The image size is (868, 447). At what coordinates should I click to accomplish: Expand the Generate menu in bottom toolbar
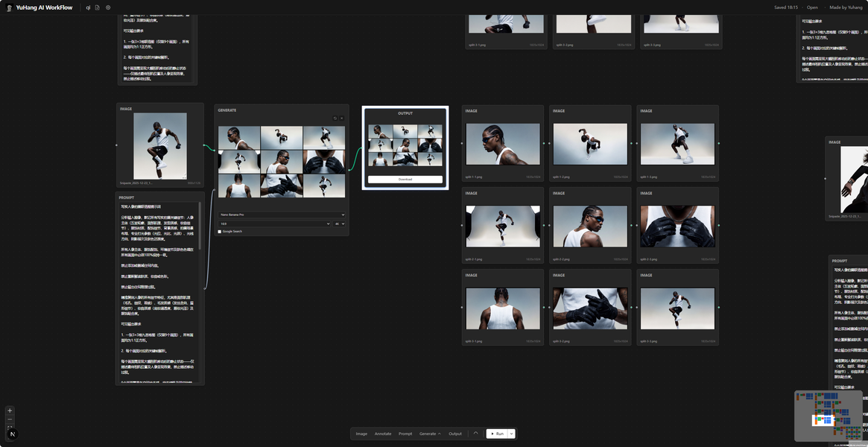point(430,434)
